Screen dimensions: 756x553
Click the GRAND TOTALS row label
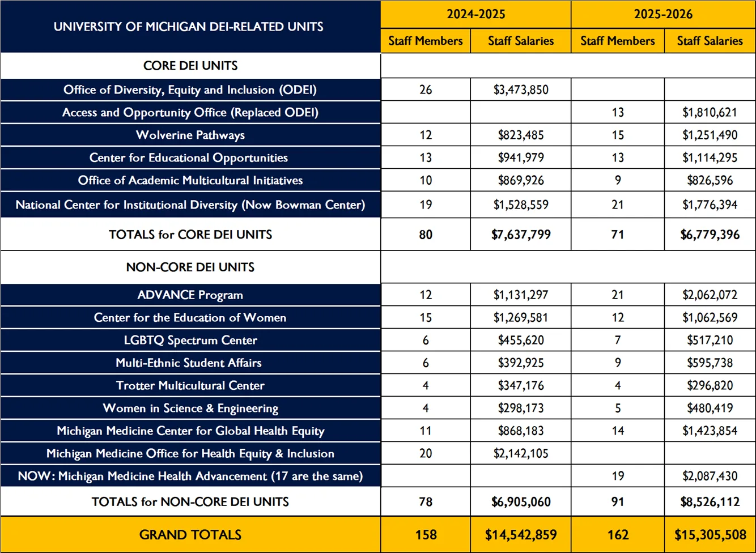(x=190, y=534)
